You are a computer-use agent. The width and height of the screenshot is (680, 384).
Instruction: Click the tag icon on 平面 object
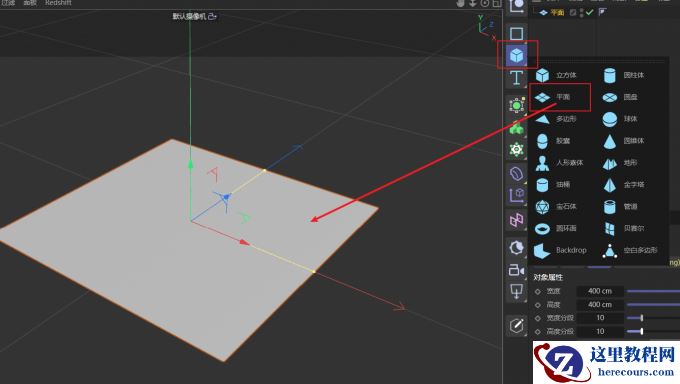pyautogui.click(x=602, y=13)
